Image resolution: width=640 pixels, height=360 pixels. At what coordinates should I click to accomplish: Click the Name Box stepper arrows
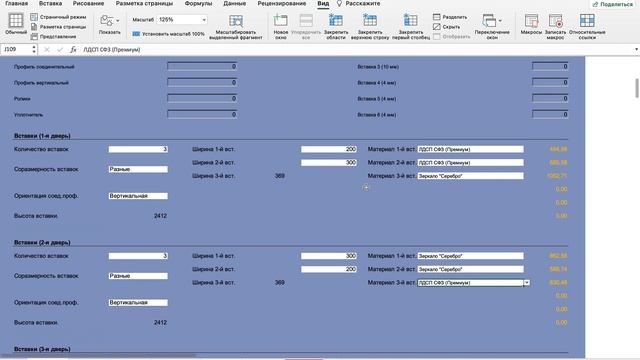coord(34,49)
